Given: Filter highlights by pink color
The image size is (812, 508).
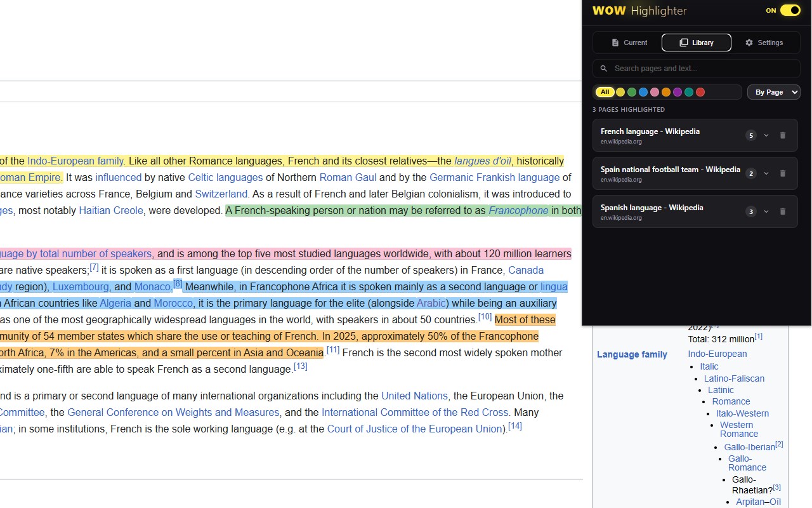Looking at the screenshot, I should [x=655, y=92].
